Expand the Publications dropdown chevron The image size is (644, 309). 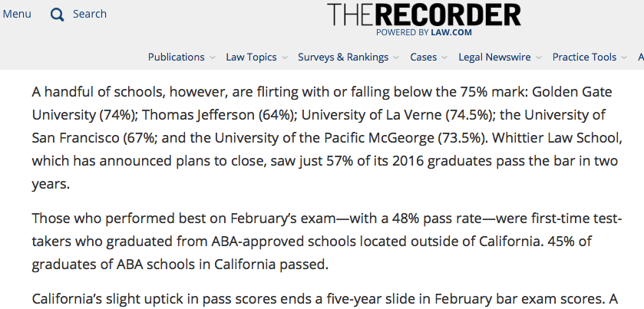coord(212,58)
